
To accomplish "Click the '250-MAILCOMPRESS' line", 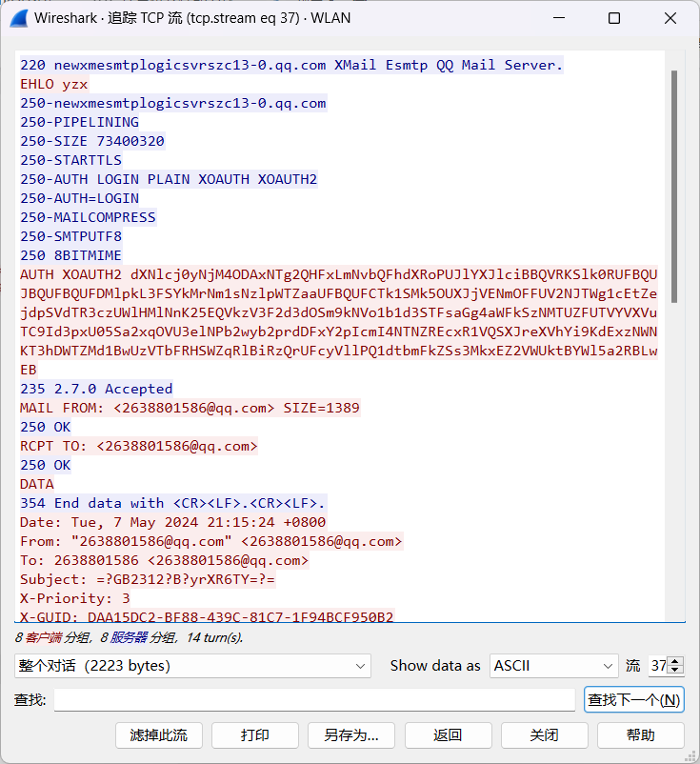I will pos(89,217).
